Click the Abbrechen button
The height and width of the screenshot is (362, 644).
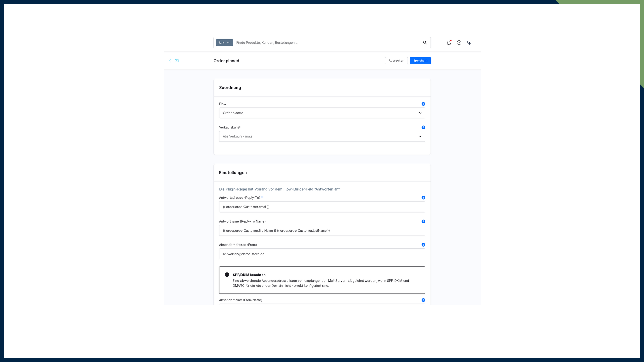396,61
